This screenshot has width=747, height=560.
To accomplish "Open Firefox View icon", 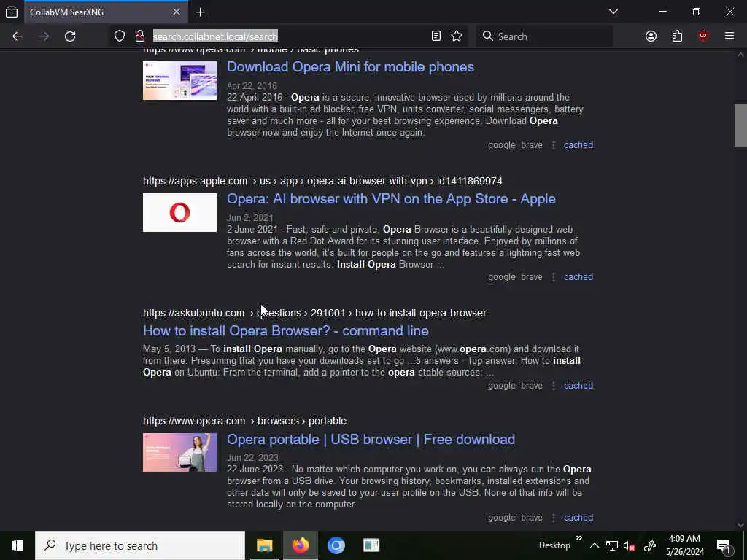I will pyautogui.click(x=12, y=12).
